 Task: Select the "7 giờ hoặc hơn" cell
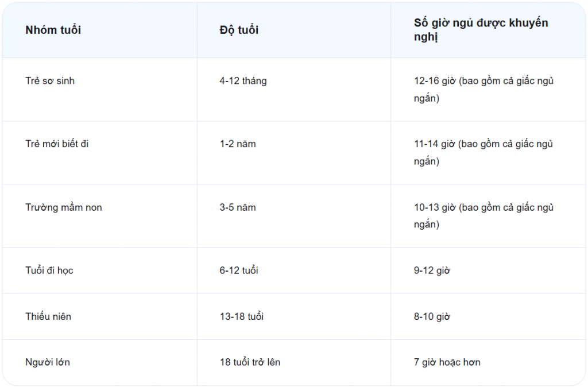click(447, 362)
